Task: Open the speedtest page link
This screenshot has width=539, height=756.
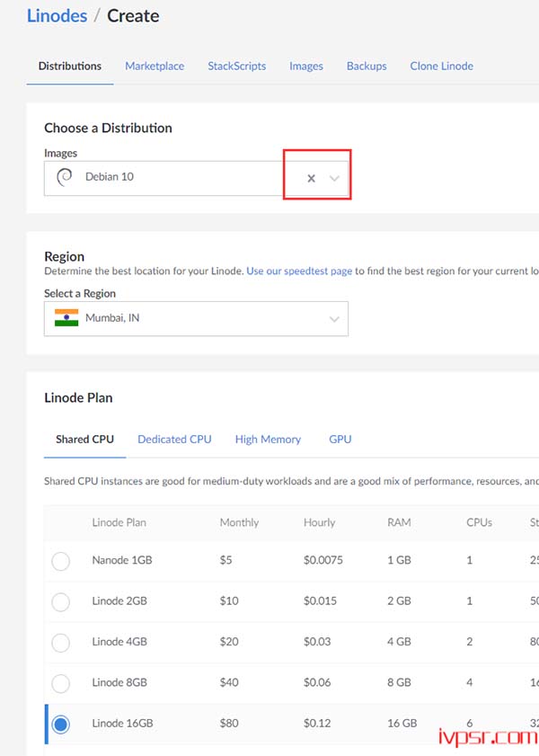Action: (x=299, y=271)
